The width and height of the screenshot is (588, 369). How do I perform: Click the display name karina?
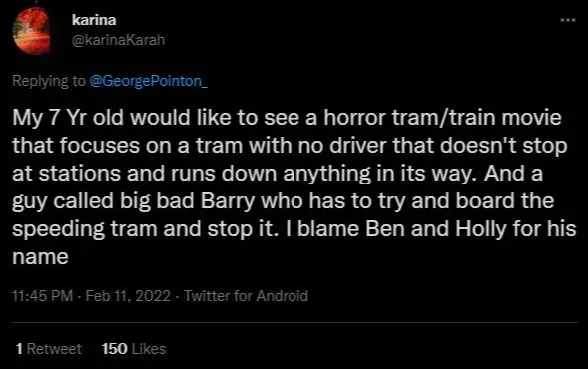click(94, 20)
